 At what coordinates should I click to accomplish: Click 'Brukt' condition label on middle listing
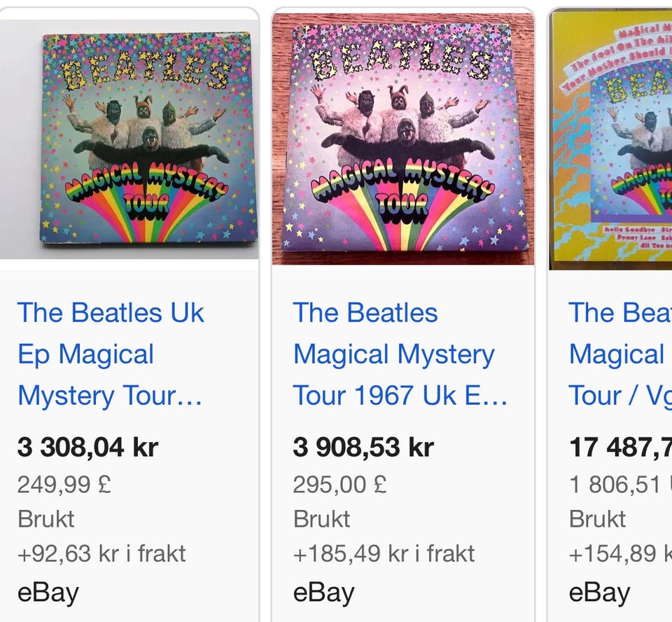321,519
